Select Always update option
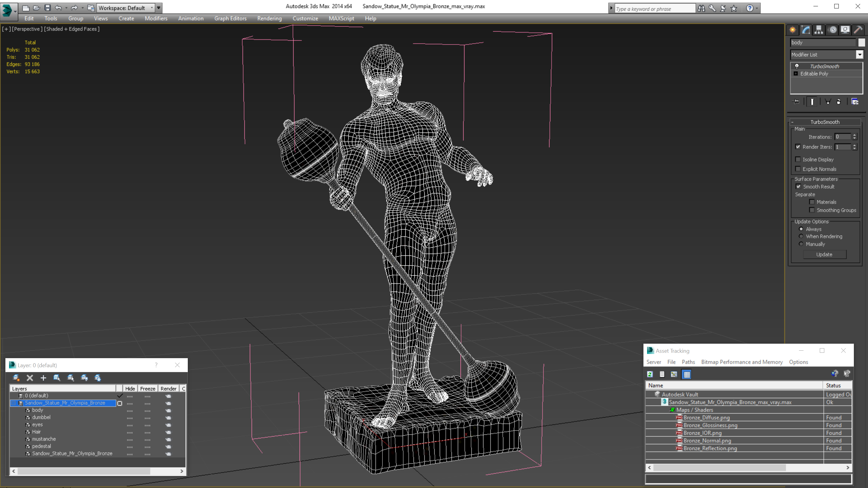Screen dimensions: 868x488 [801, 229]
